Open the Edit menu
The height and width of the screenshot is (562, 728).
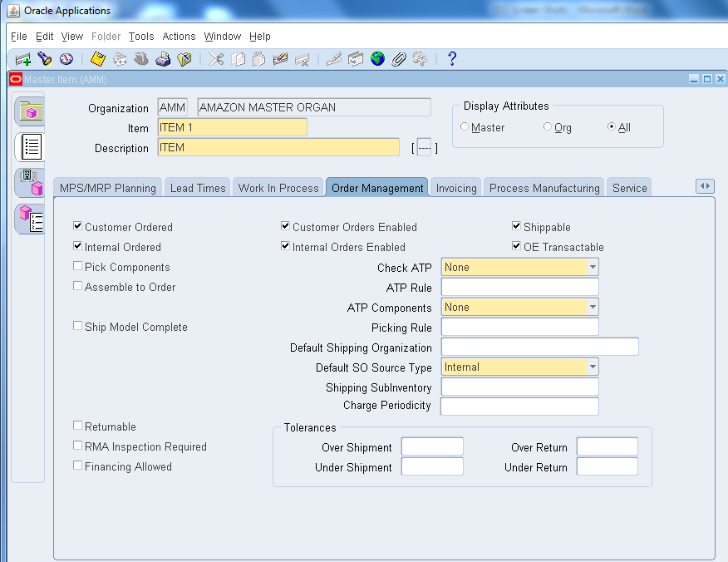pos(45,37)
